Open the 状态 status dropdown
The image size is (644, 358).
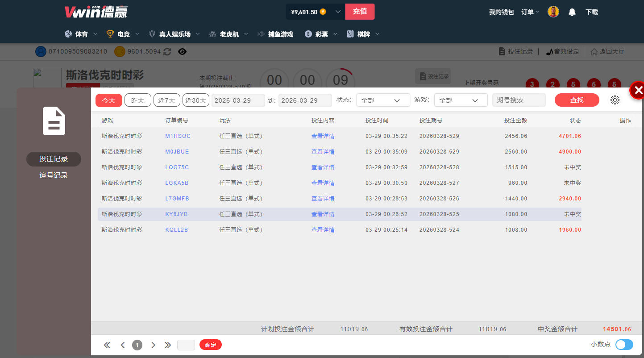pyautogui.click(x=383, y=100)
